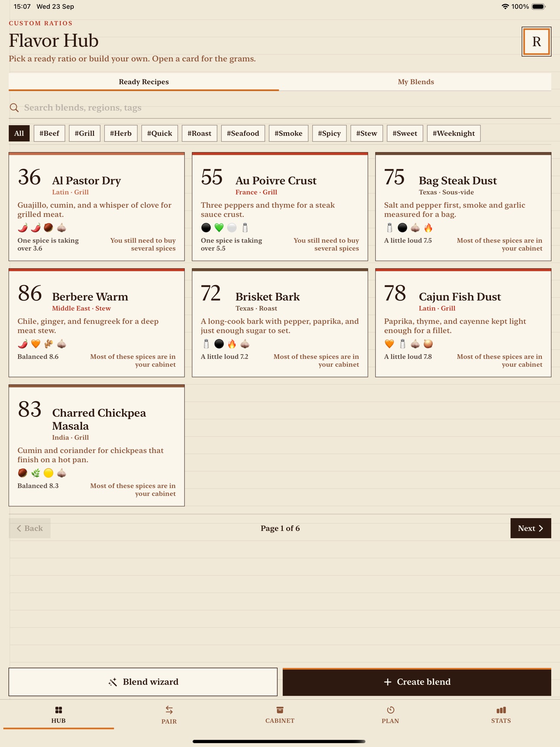Tap the flame icon in Bag Steak Dust
The width and height of the screenshot is (560, 747).
(x=428, y=228)
